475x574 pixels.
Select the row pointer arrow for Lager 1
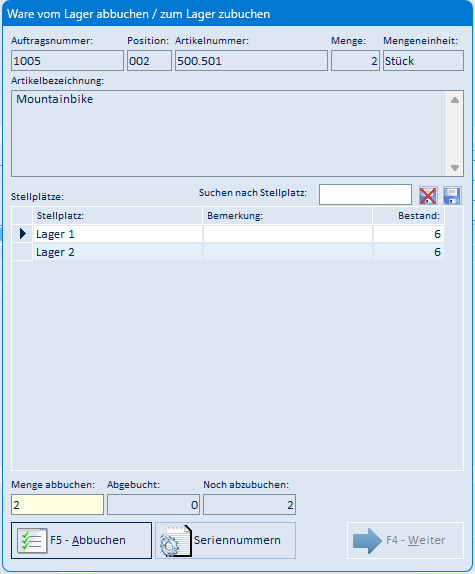(22, 234)
